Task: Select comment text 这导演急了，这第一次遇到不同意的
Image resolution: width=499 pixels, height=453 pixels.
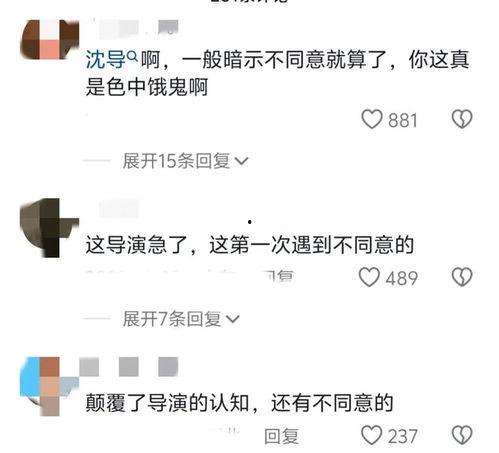Action: [250, 245]
